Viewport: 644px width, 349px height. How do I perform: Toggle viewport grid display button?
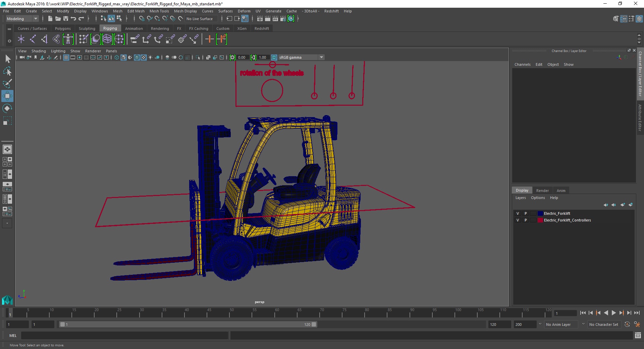click(66, 57)
